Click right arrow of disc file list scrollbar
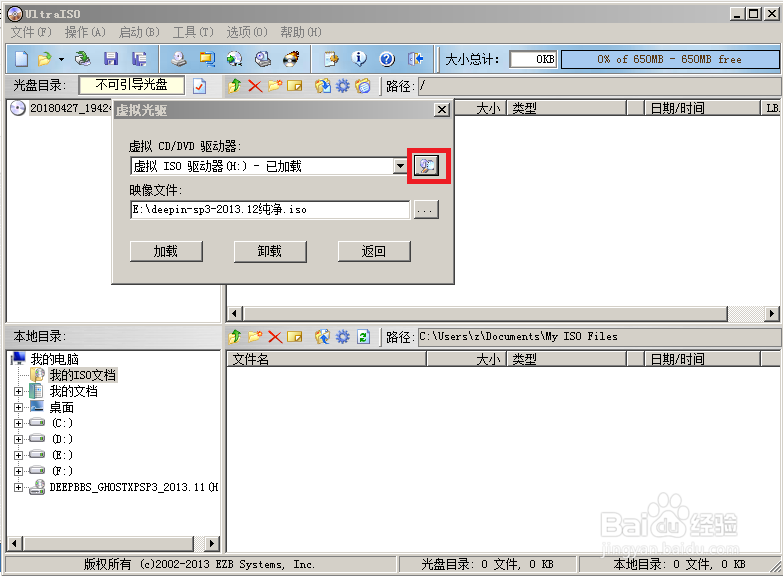 [x=772, y=314]
